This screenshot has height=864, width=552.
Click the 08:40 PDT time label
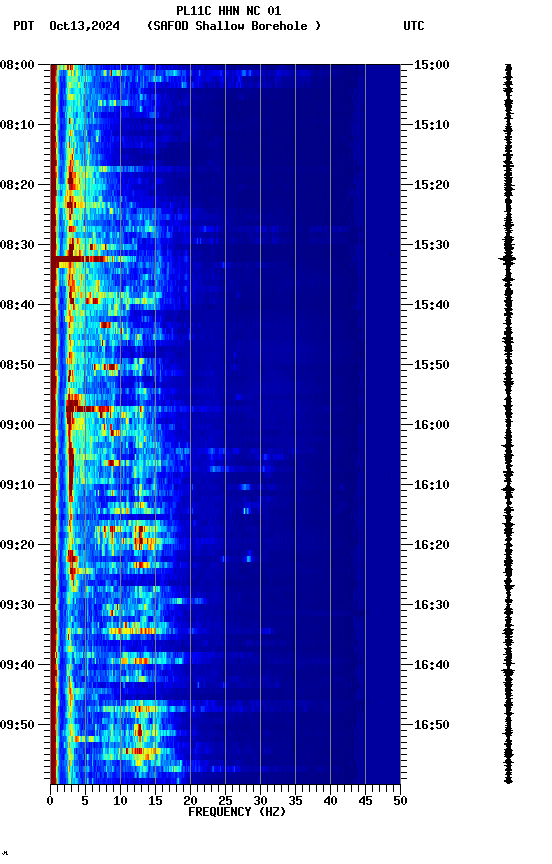click(17, 305)
